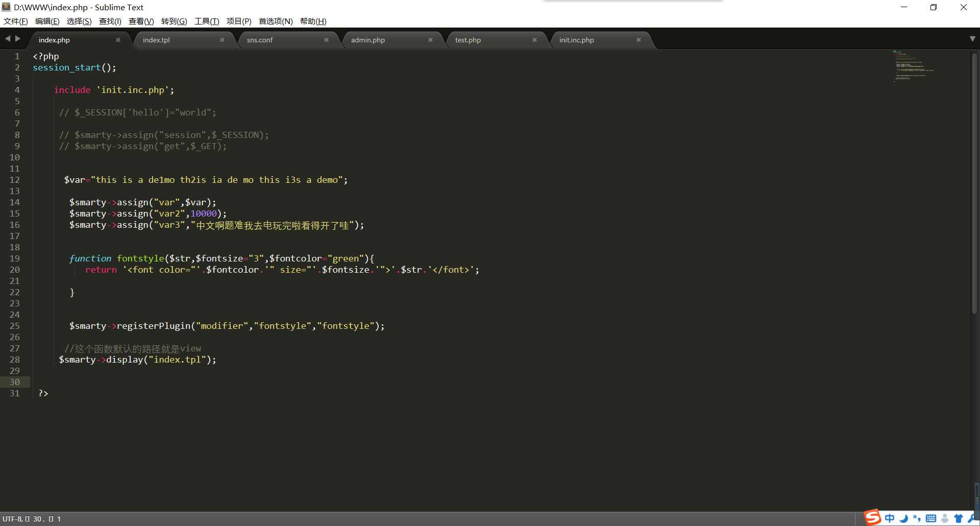Close the index.tpl tab

tap(222, 40)
